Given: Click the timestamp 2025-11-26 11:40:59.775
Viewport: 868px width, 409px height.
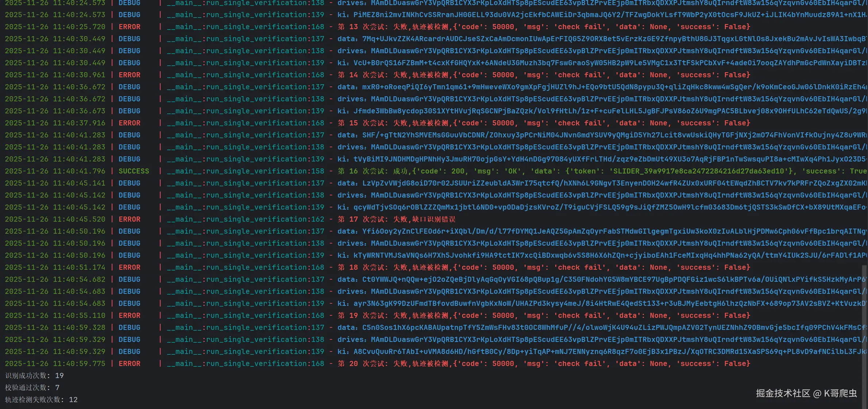Looking at the screenshot, I should (55, 363).
